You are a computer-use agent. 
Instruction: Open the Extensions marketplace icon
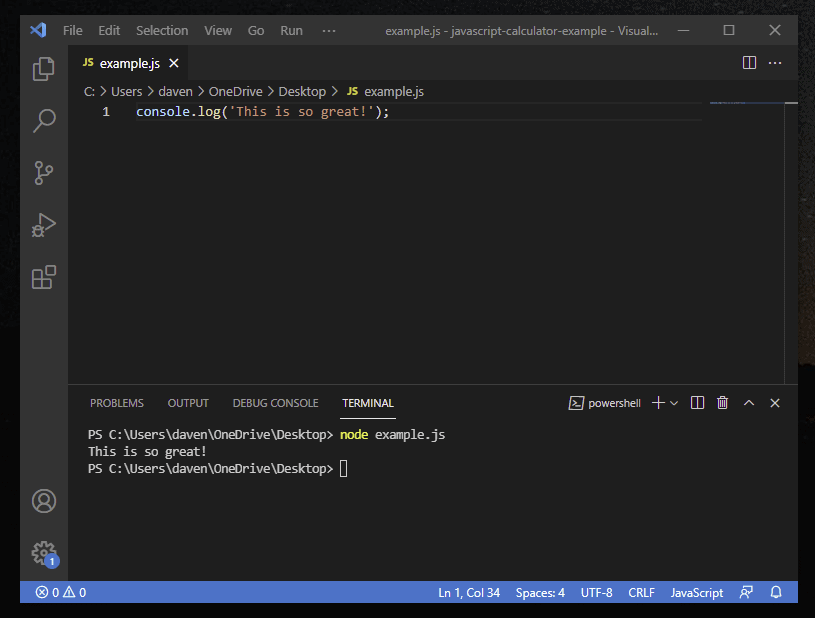click(x=43, y=277)
